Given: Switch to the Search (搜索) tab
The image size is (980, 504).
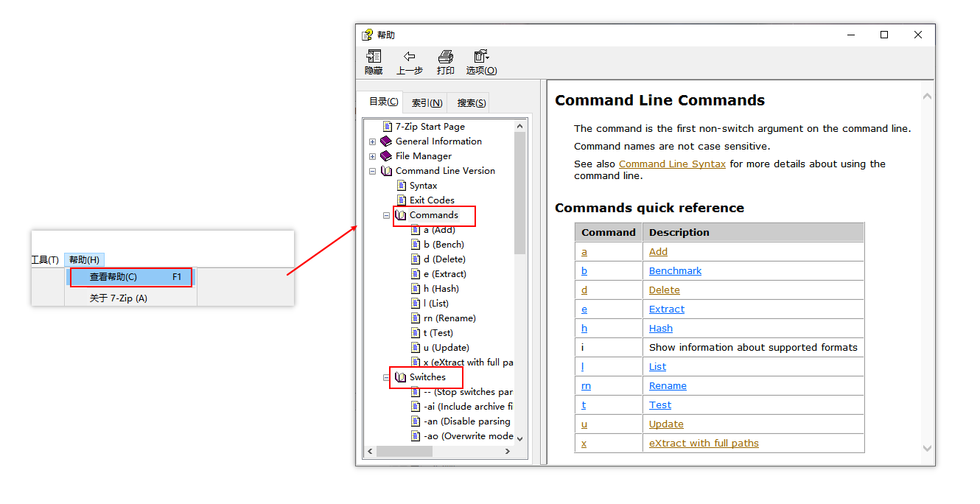Looking at the screenshot, I should [x=471, y=103].
